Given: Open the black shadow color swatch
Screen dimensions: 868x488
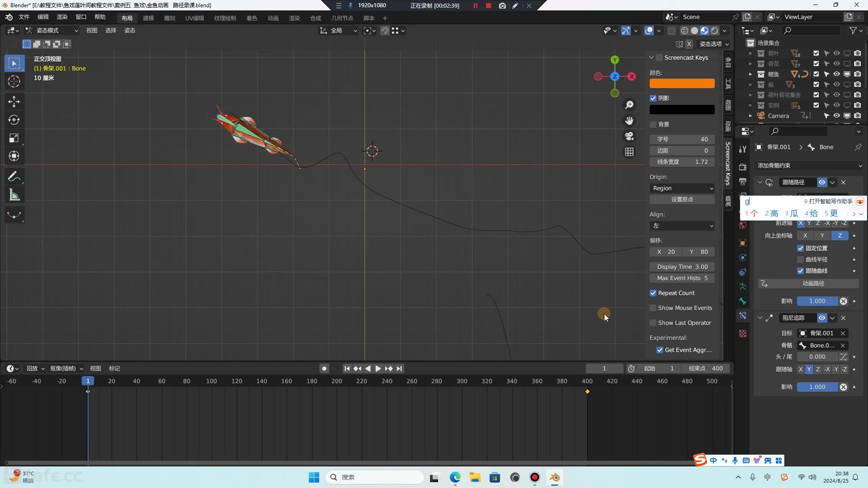Looking at the screenshot, I should coord(682,109).
